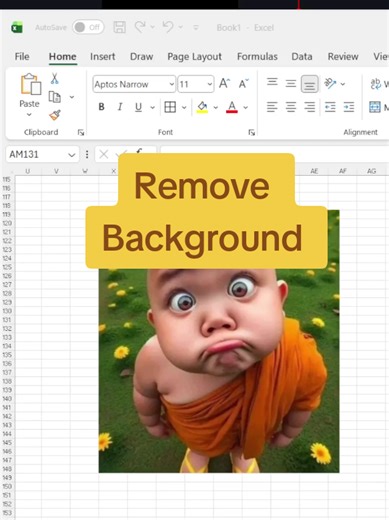Open the Font Color palette arrow
This screenshot has height=520, width=389.
coord(246,107)
